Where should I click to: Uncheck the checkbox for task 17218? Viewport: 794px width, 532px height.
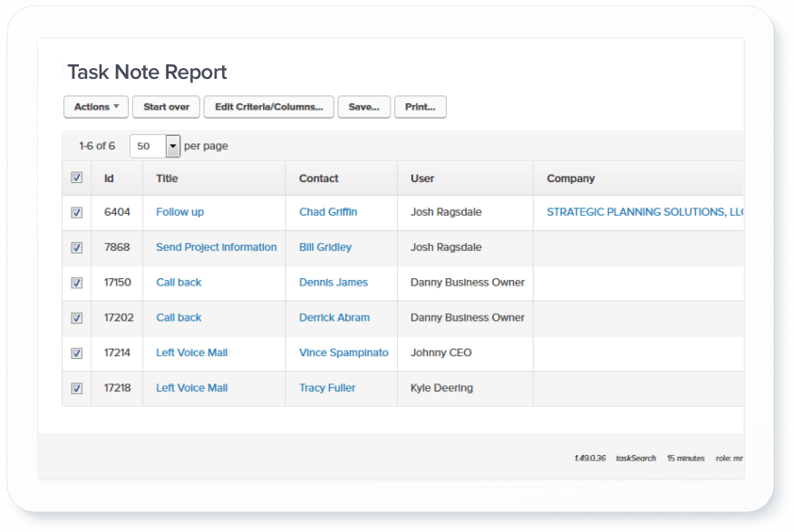pos(76,388)
